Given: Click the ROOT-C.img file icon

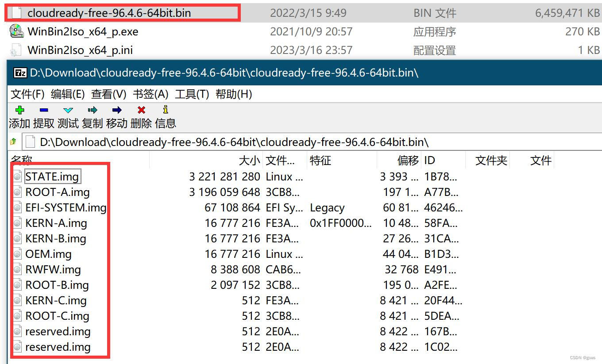Looking at the screenshot, I should coord(17,316).
